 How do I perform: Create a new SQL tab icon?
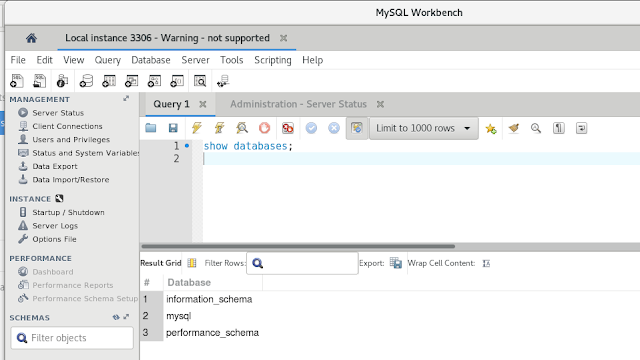coord(17,81)
